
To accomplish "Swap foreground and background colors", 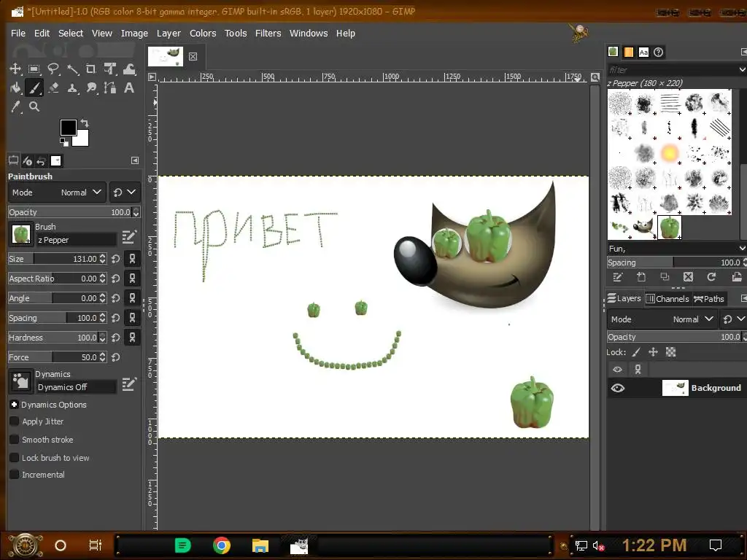I will pyautogui.click(x=85, y=123).
